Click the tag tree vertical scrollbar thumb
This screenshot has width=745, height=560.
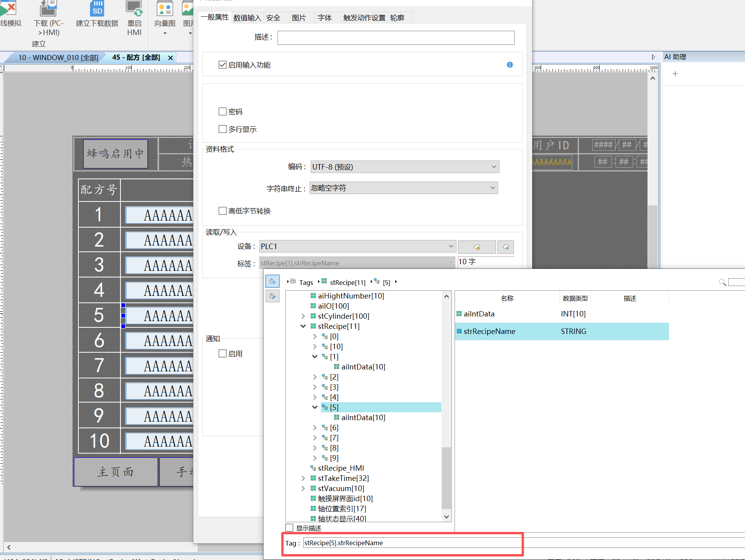[446, 477]
